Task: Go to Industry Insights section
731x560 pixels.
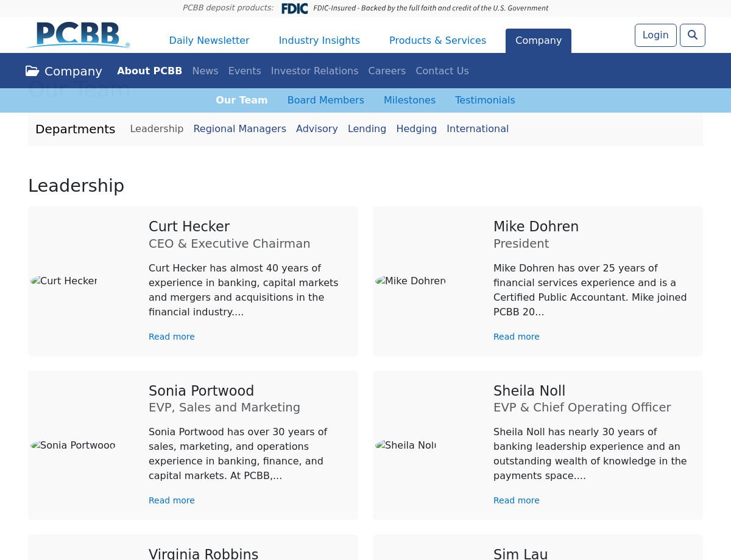Action: pos(319,41)
